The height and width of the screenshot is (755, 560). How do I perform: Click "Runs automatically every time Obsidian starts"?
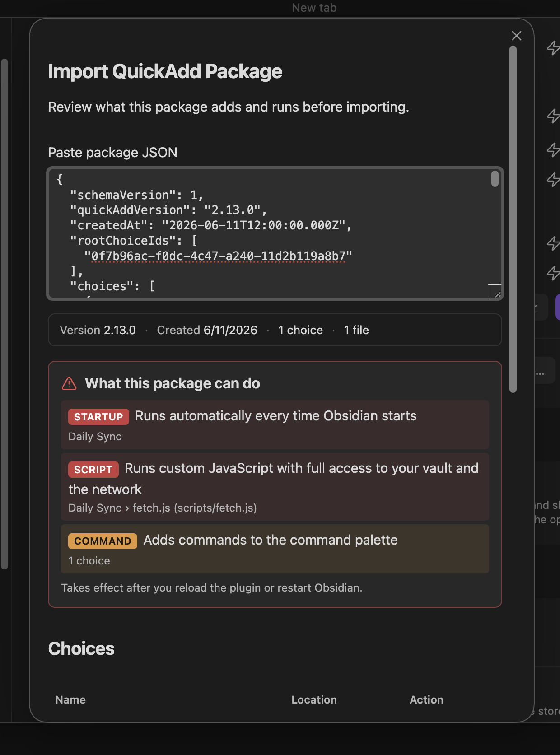276,416
